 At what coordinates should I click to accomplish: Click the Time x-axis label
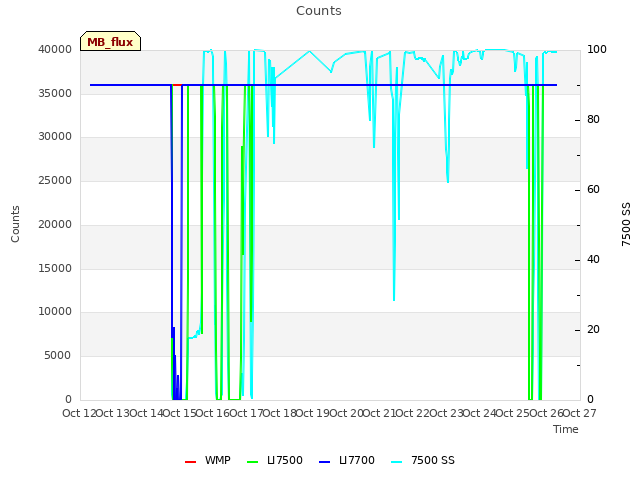pos(566,429)
